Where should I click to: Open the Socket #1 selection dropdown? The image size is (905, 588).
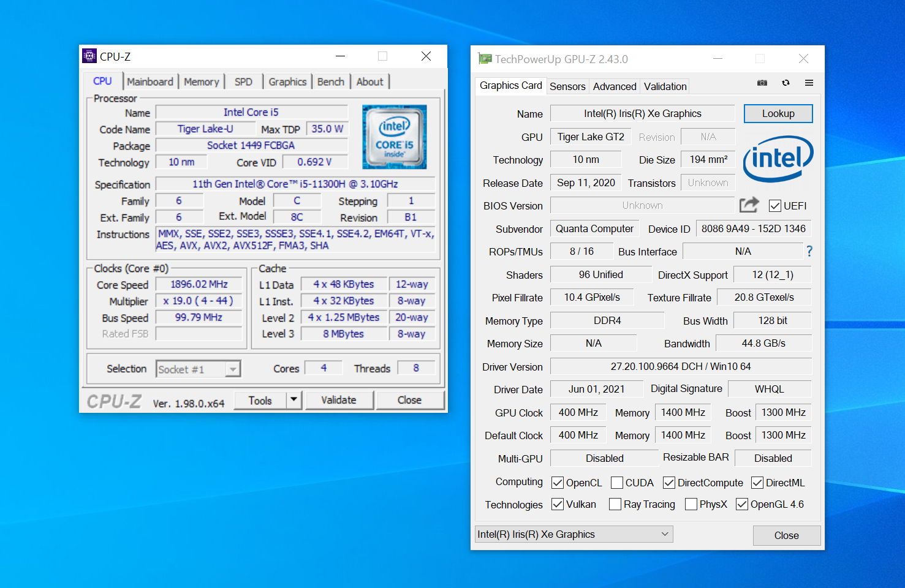coord(199,369)
